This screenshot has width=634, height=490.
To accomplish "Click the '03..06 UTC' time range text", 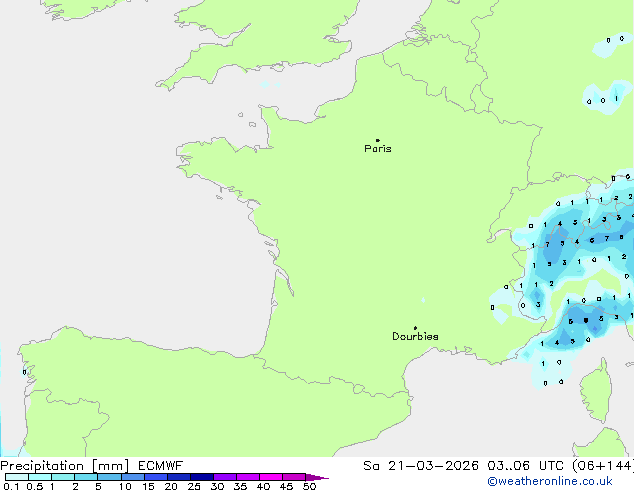I will tap(525, 465).
